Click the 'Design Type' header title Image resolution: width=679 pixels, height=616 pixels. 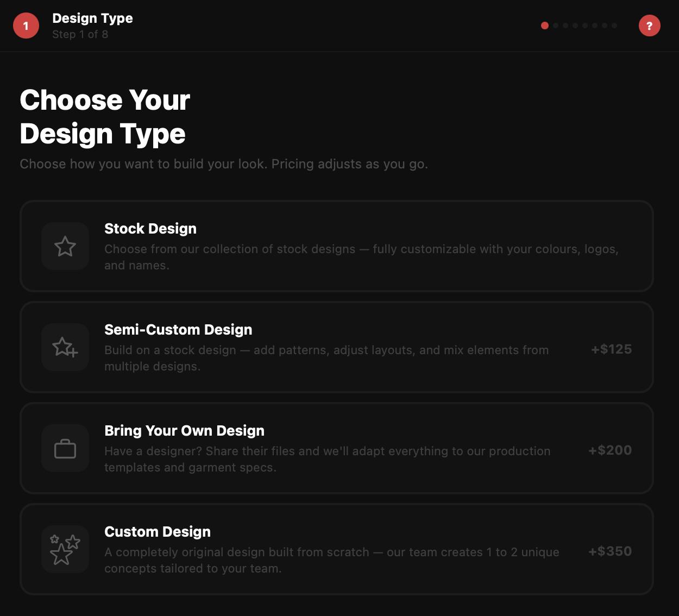pyautogui.click(x=92, y=18)
